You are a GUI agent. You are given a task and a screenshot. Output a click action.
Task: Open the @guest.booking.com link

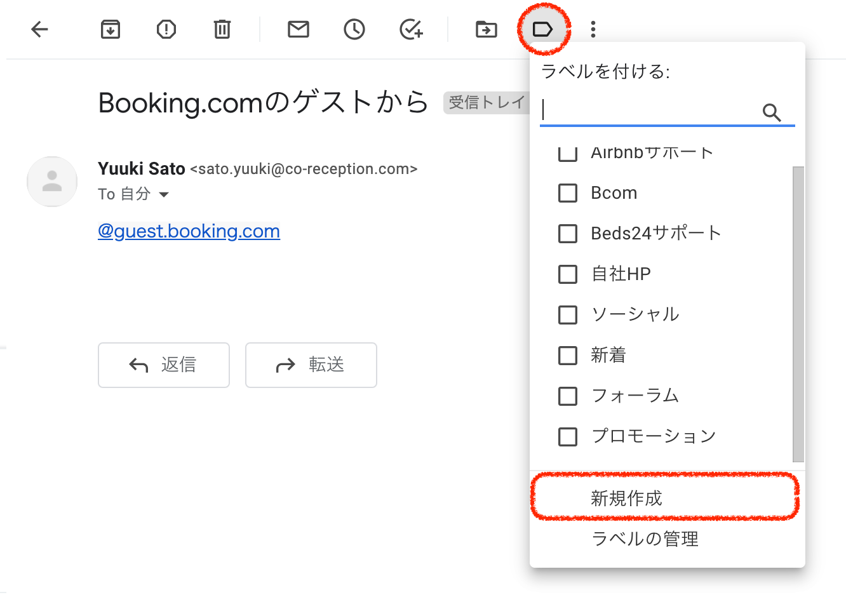coord(189,231)
